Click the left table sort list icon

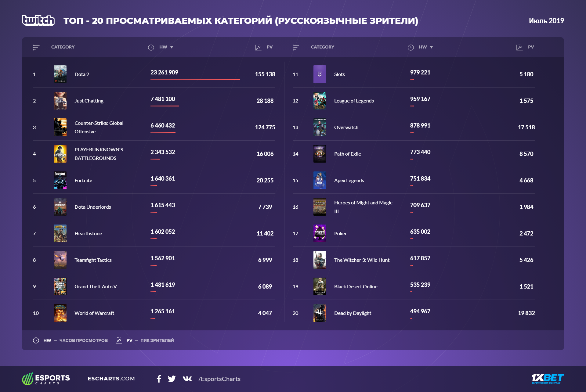pos(36,47)
